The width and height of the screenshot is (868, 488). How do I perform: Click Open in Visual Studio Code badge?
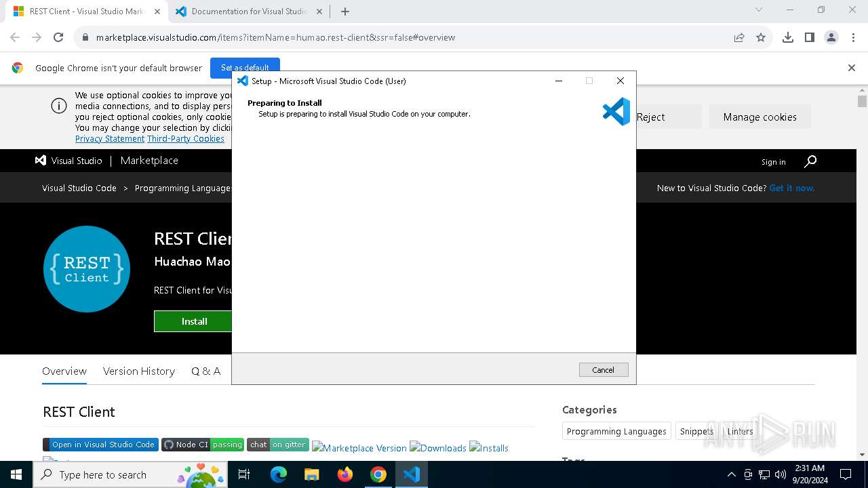coord(100,445)
